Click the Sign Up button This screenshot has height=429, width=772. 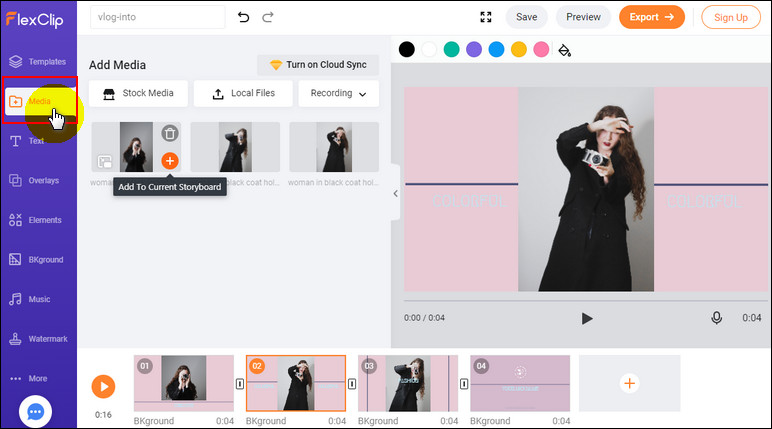click(731, 17)
